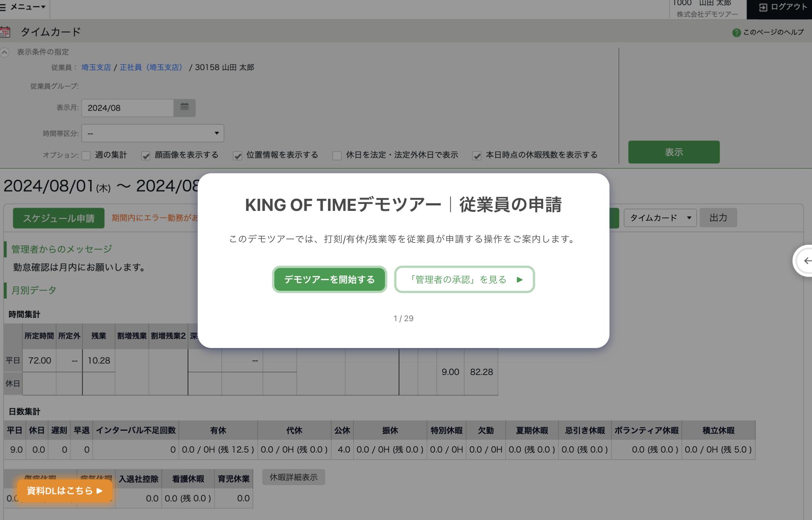Enable 休日を法定・法定外休日で表示 checkbox
Image resolution: width=812 pixels, height=520 pixels.
[337, 156]
